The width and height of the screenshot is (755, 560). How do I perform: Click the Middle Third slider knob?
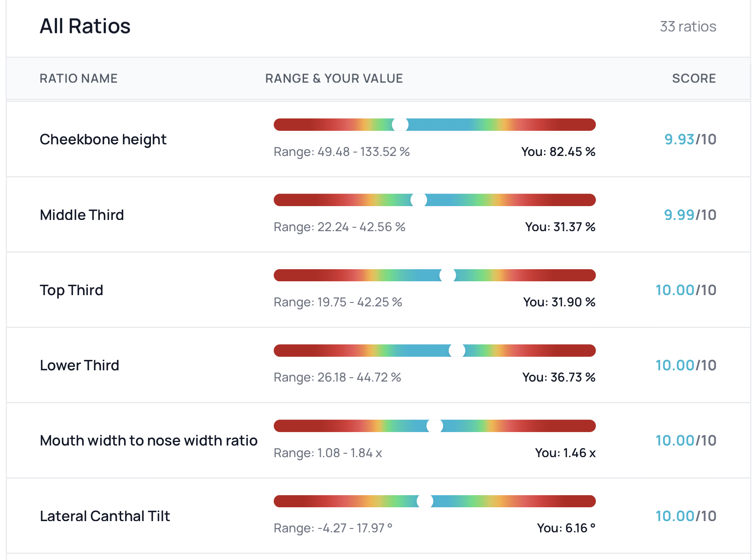[x=419, y=200]
